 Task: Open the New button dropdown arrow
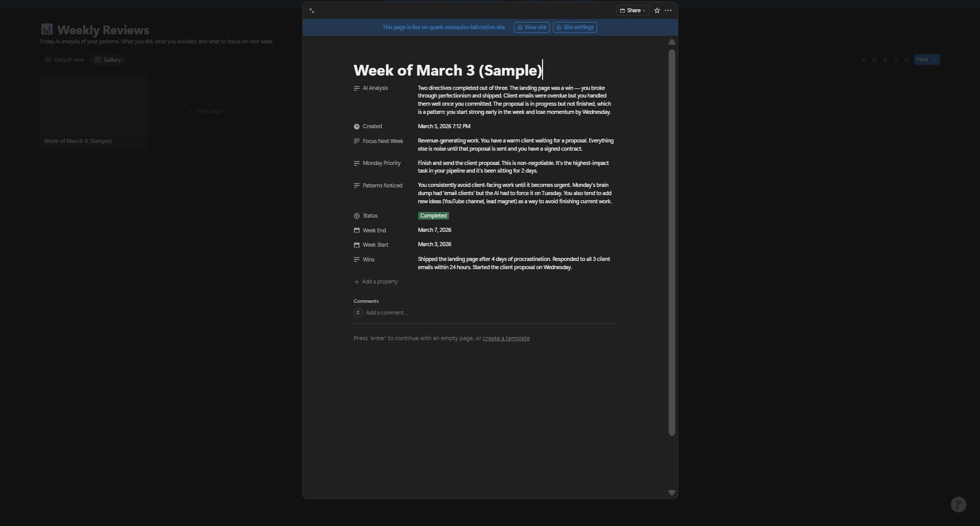(x=935, y=60)
